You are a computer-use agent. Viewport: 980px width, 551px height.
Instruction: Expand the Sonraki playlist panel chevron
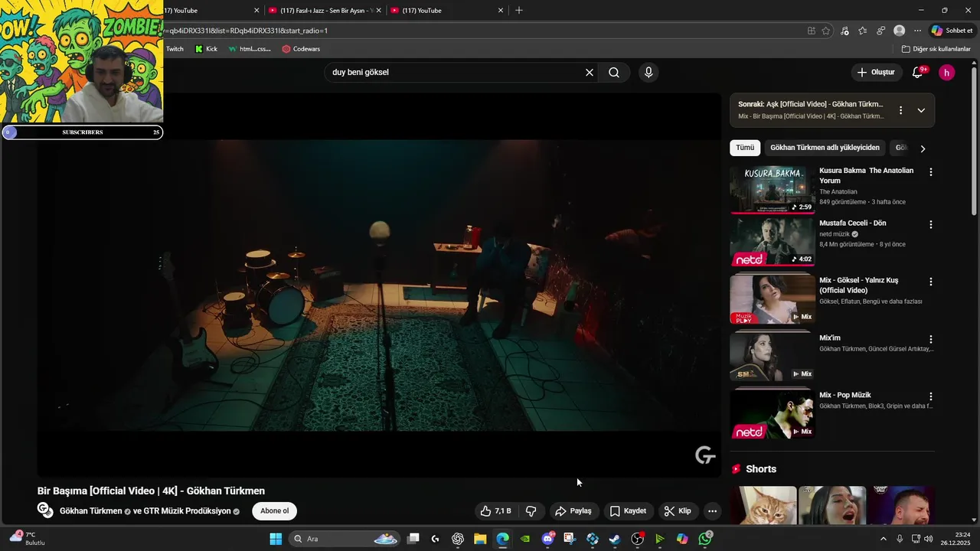921,110
